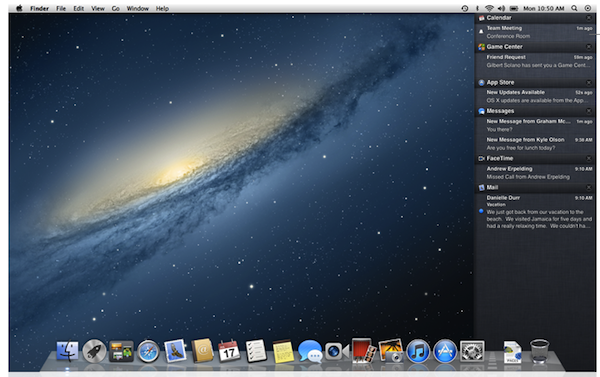Toggle Notification Center icon in menu bar
Image resolution: width=600 pixels, height=377 pixels.
pos(588,8)
